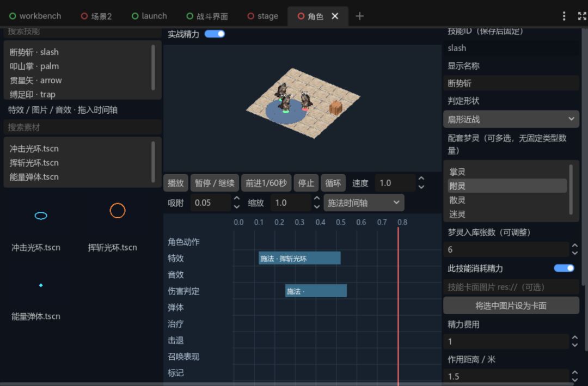Select the 挥斩光环.tscn orange circle thumbnail

click(x=118, y=211)
